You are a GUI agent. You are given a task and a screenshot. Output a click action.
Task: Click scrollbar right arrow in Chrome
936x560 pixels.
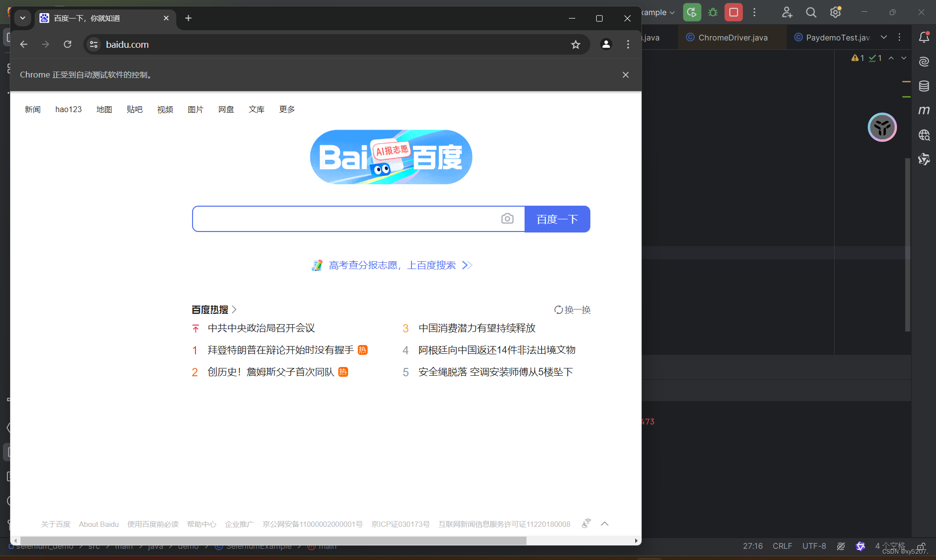636,541
